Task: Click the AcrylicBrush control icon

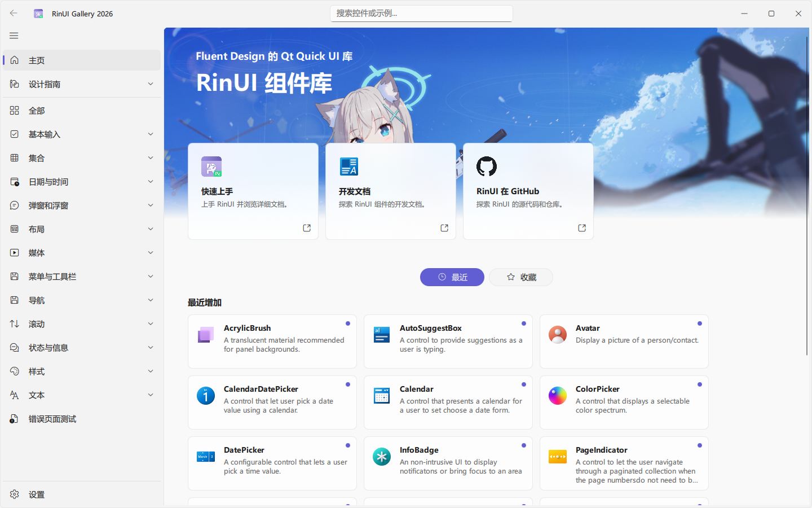Action: pos(206,335)
